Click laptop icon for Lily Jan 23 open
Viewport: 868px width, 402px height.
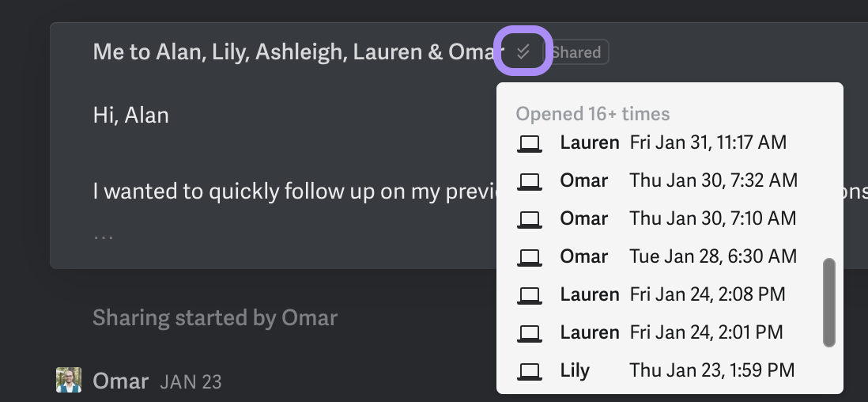point(529,370)
